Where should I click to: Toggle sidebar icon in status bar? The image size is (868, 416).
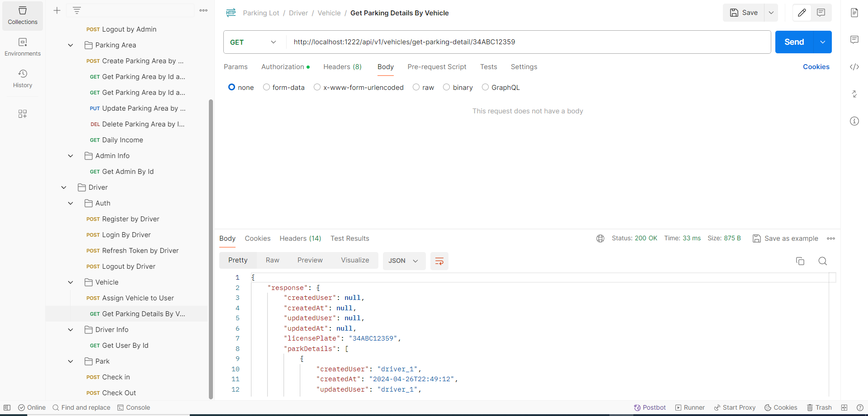[7, 407]
